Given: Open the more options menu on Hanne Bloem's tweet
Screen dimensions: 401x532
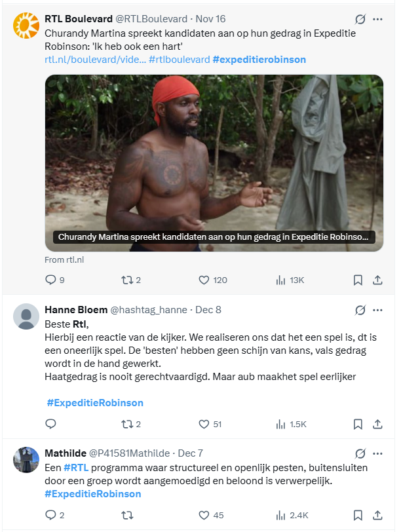Looking at the screenshot, I should click(x=378, y=310).
